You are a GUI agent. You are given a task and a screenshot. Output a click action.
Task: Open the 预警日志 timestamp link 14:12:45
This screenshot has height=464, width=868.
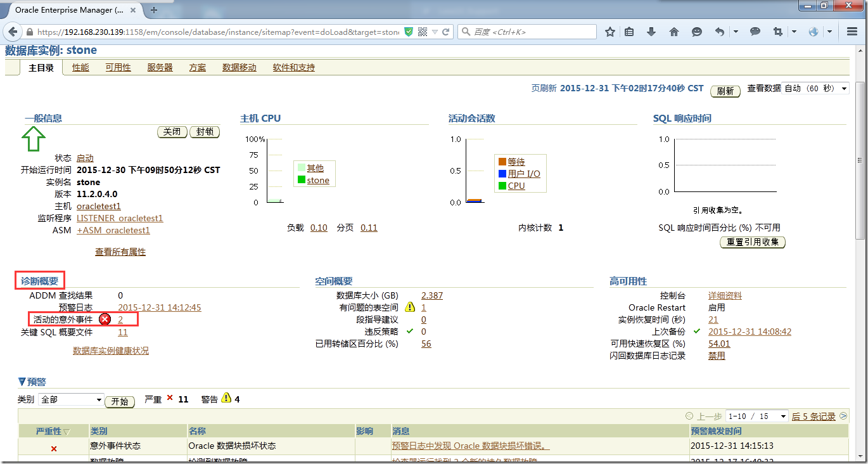(x=160, y=307)
